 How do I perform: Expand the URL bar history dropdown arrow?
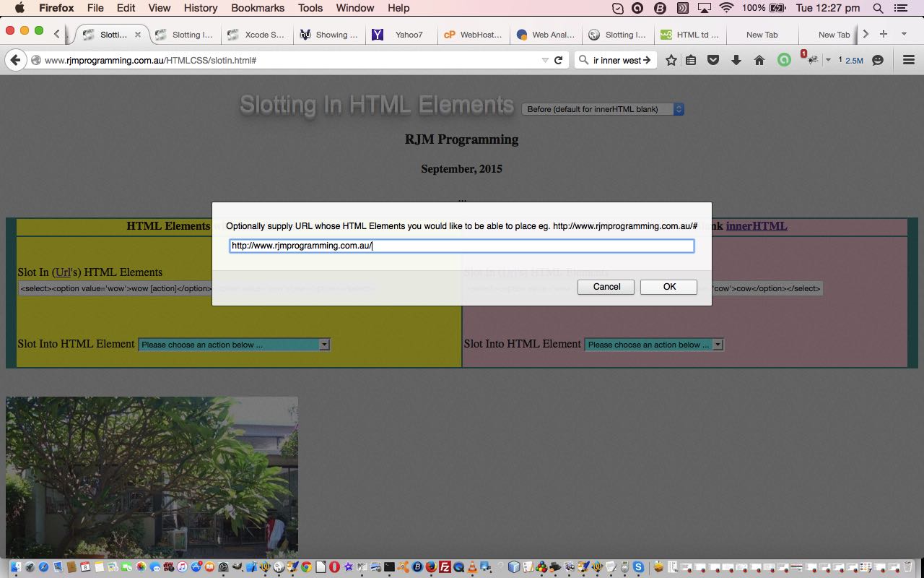(545, 61)
